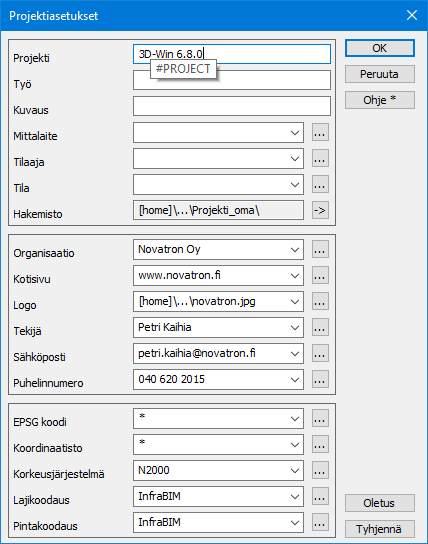Click the Peruuta button
The image size is (428, 544).
pyautogui.click(x=379, y=74)
